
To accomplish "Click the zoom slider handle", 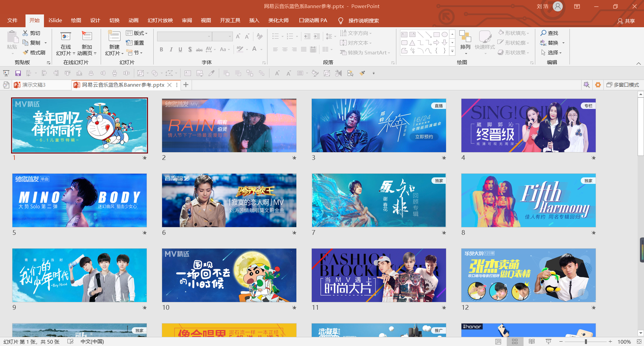I will pyautogui.click(x=586, y=342).
